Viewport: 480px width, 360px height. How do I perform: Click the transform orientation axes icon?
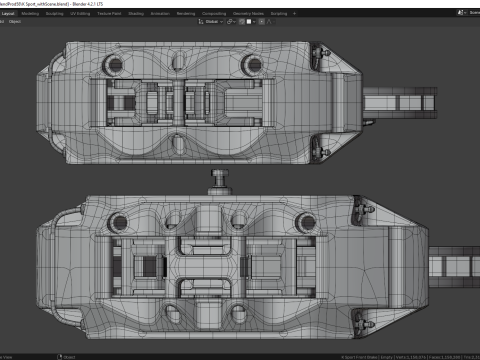(201, 22)
